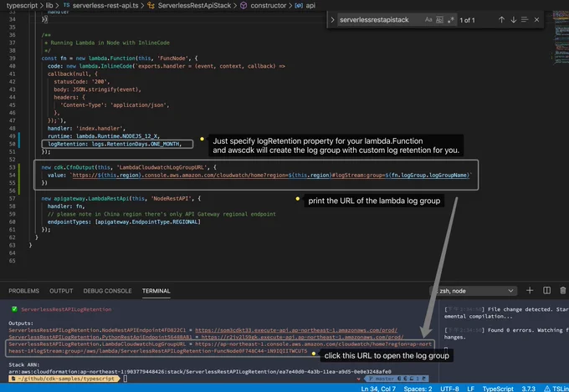Click method cube icon beside constructor
Image resolution: width=569 pixels, height=392 pixels.
click(243, 6)
